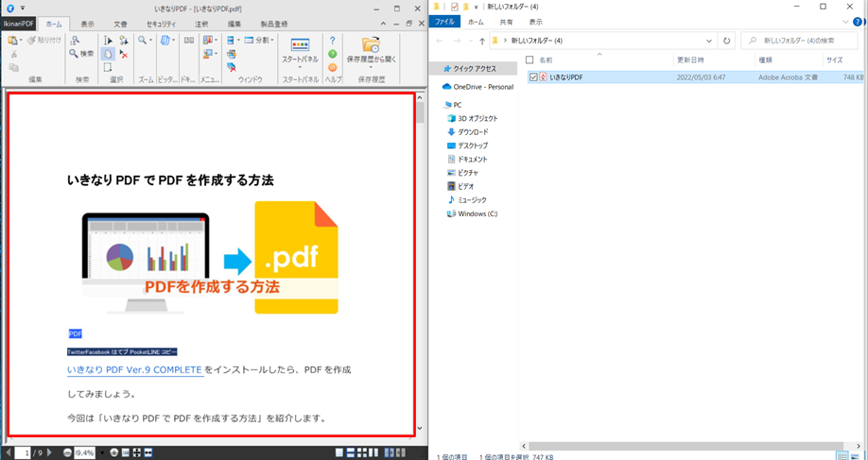The width and height of the screenshot is (868, 460).
Task: Click zoom out minus button in status bar
Action: coord(67,452)
